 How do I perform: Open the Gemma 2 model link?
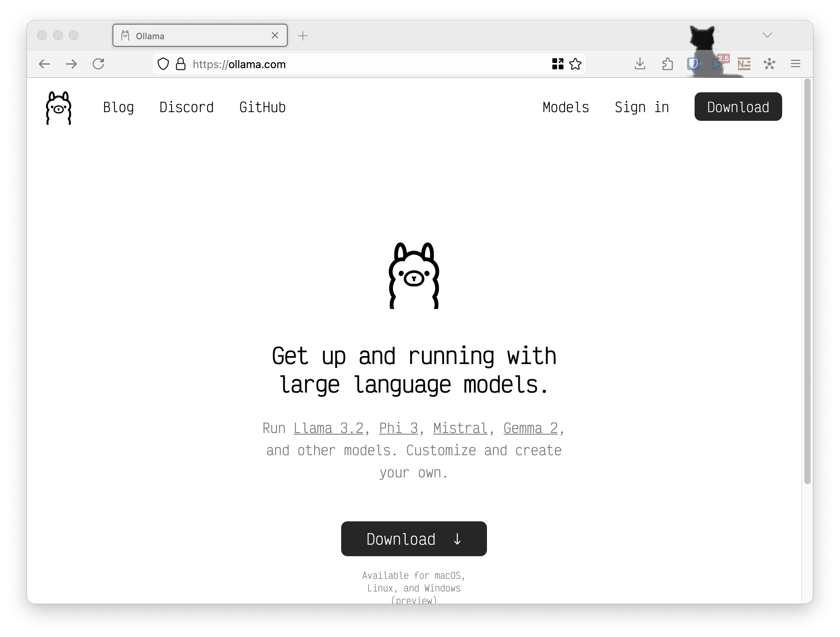(x=531, y=428)
